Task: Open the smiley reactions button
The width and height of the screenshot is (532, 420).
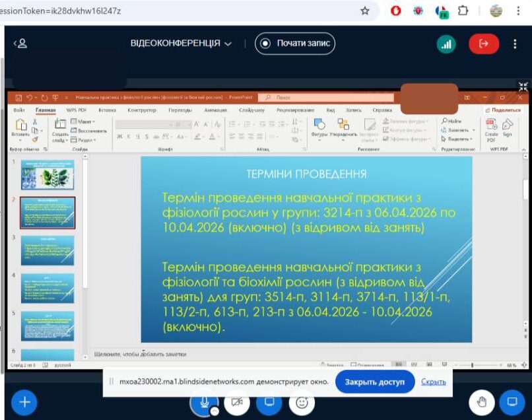Action: click(302, 402)
